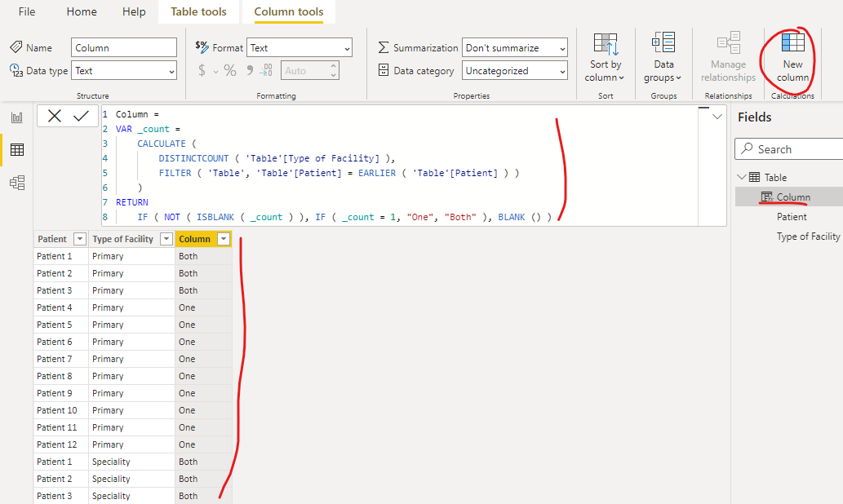Image resolution: width=843 pixels, height=504 pixels.
Task: Click the search magnifier icon in Fields
Action: 747,149
